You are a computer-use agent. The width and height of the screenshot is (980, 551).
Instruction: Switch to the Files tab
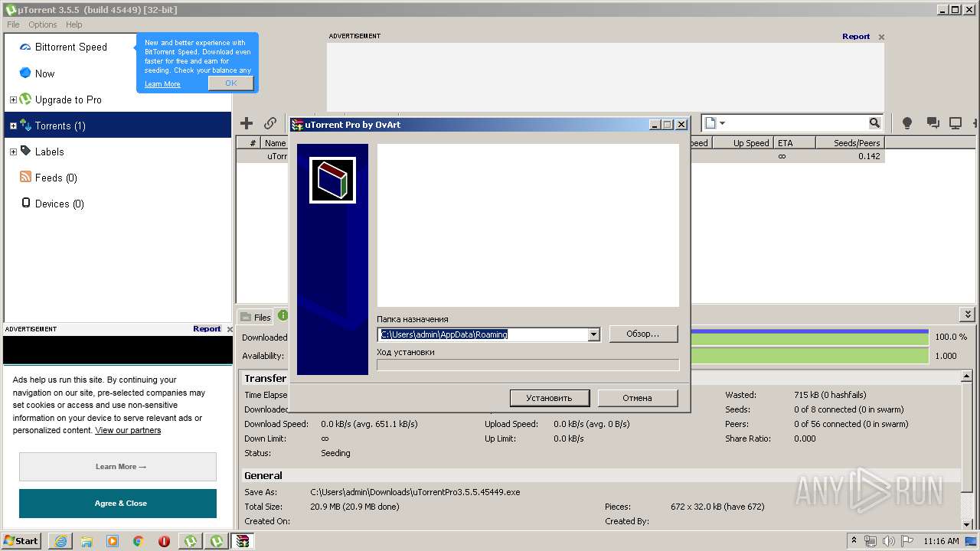coord(256,317)
